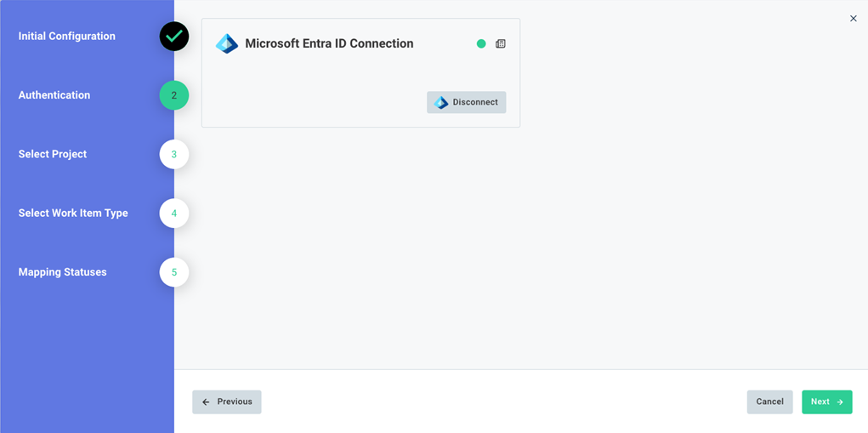868x433 pixels.
Task: Open the details icon beside the green status dot
Action: (x=501, y=43)
